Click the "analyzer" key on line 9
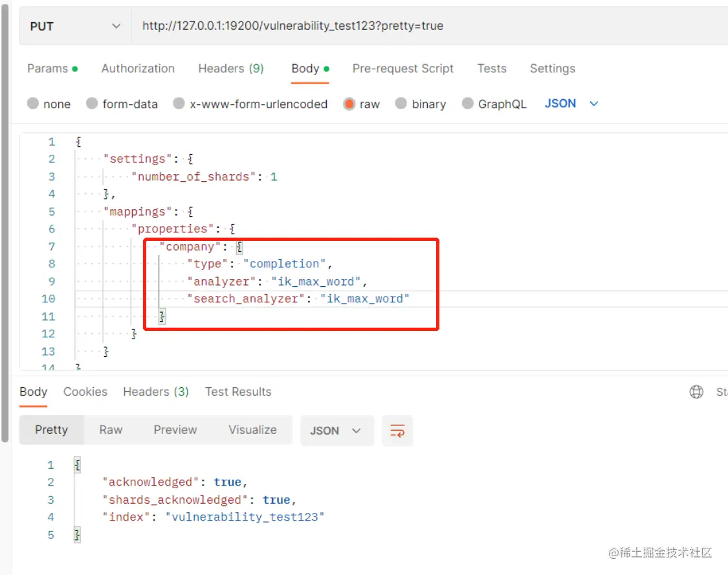 [x=221, y=282]
